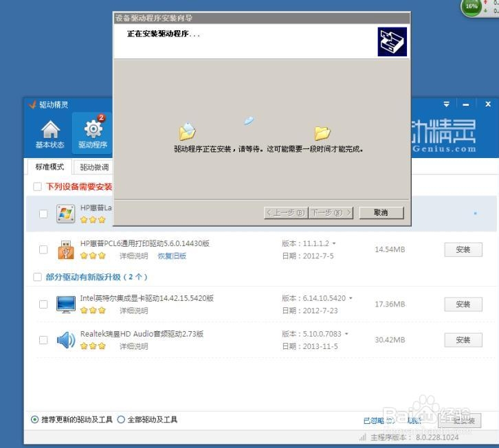Screen dimensions: 499x448
Task: Click the green 16% floating indicator
Action: coord(472,6)
